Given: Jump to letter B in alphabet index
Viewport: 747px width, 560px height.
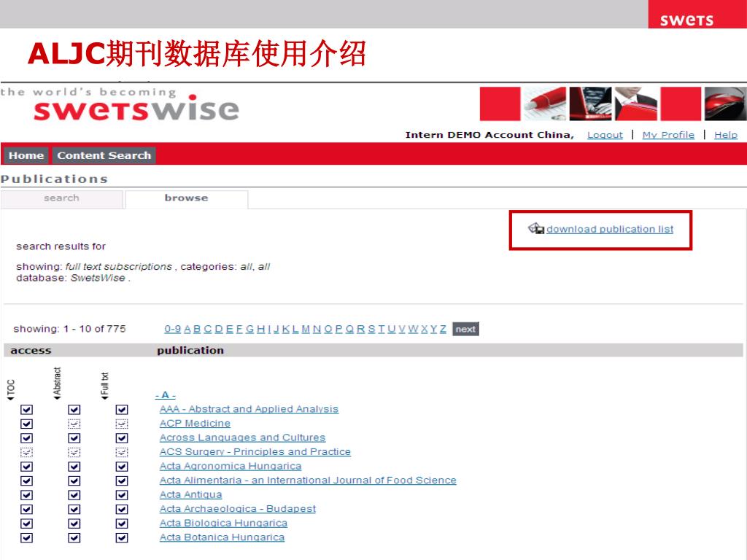Looking at the screenshot, I should pyautogui.click(x=197, y=329).
